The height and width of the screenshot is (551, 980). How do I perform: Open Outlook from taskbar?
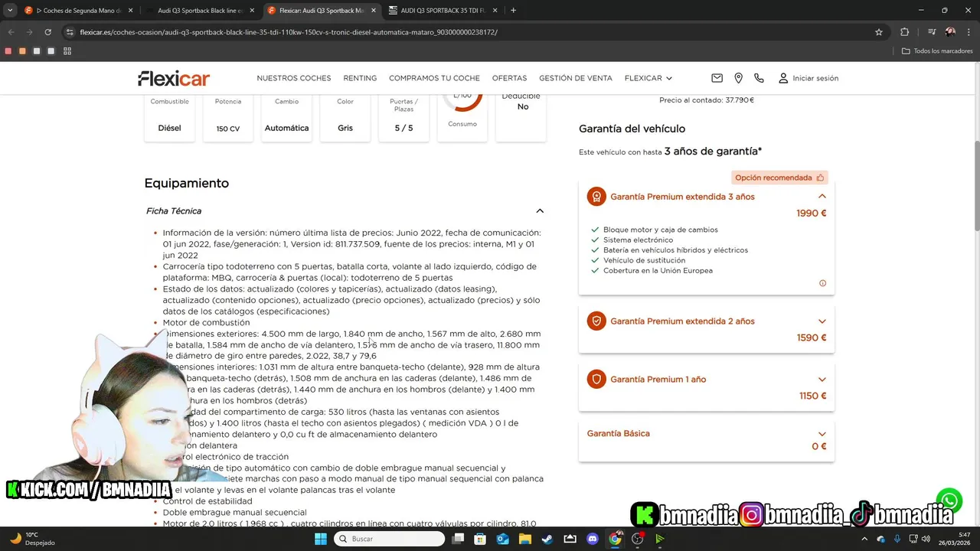point(503,539)
